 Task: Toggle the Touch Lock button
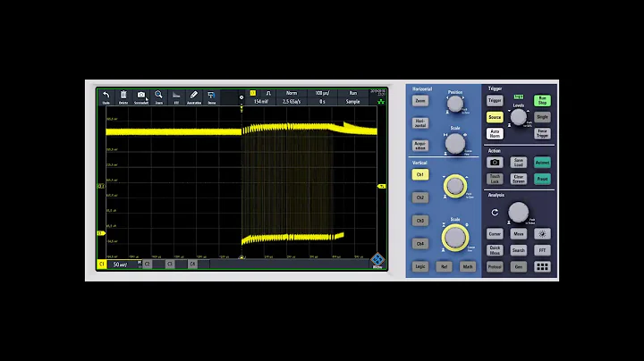pos(495,179)
